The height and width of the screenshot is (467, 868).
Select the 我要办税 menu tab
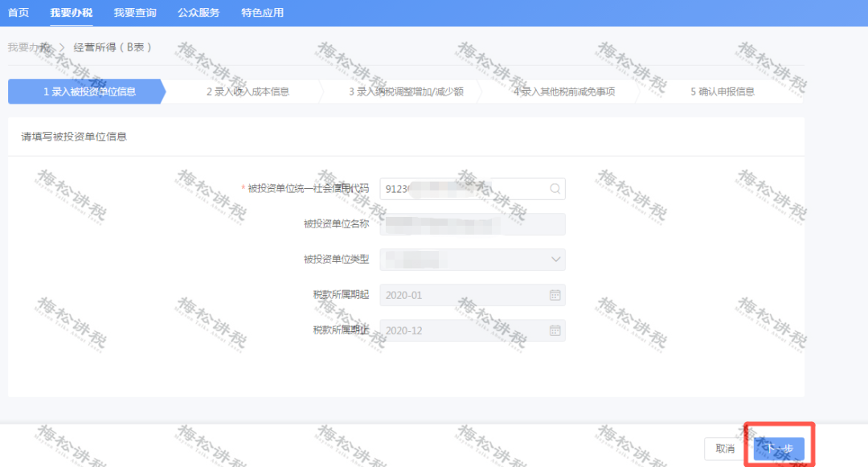[71, 13]
